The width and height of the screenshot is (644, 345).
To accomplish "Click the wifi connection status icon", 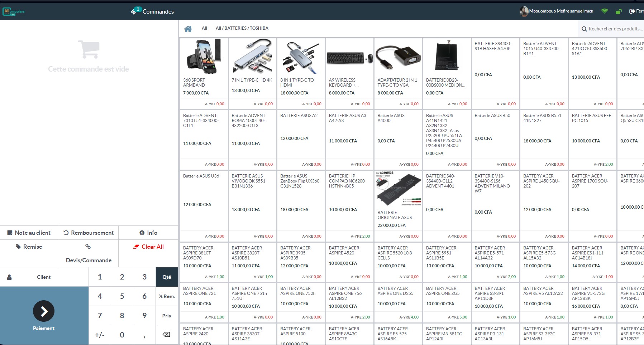I will tap(605, 11).
